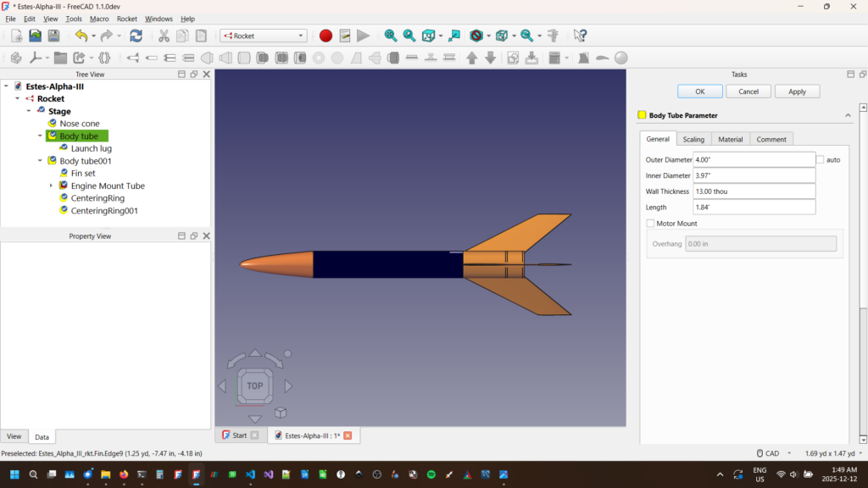
Task: Click the measure caliper icon
Action: coord(553,36)
